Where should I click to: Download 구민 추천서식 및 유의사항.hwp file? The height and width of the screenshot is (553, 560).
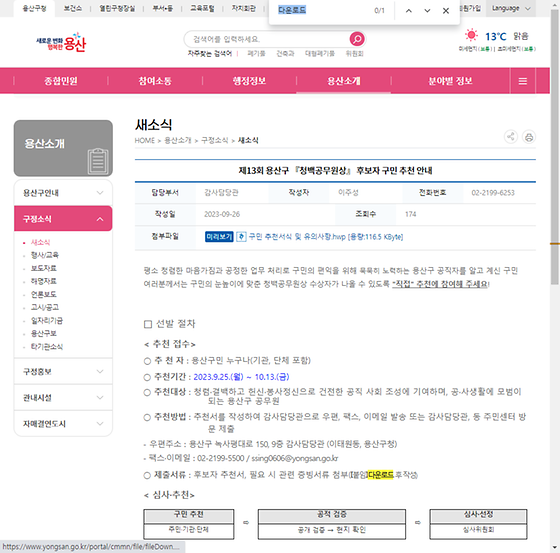tap(326, 237)
